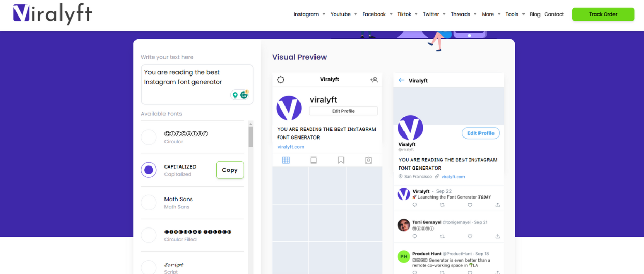Expand the Tools dropdown menu
Screen dimensions: 644x274
(x=515, y=14)
